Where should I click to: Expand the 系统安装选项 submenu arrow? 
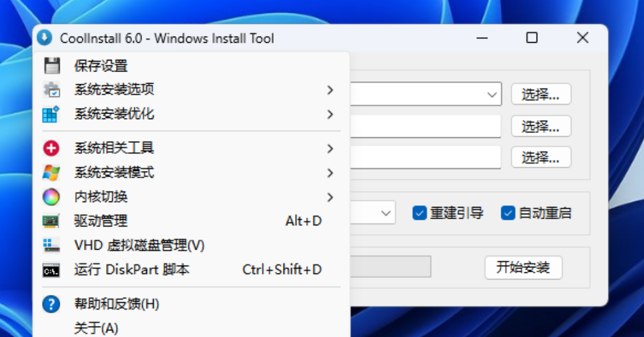330,90
